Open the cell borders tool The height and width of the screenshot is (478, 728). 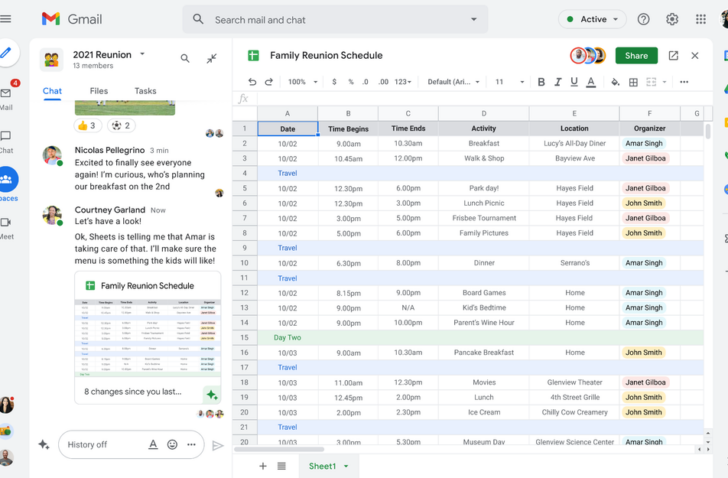633,82
